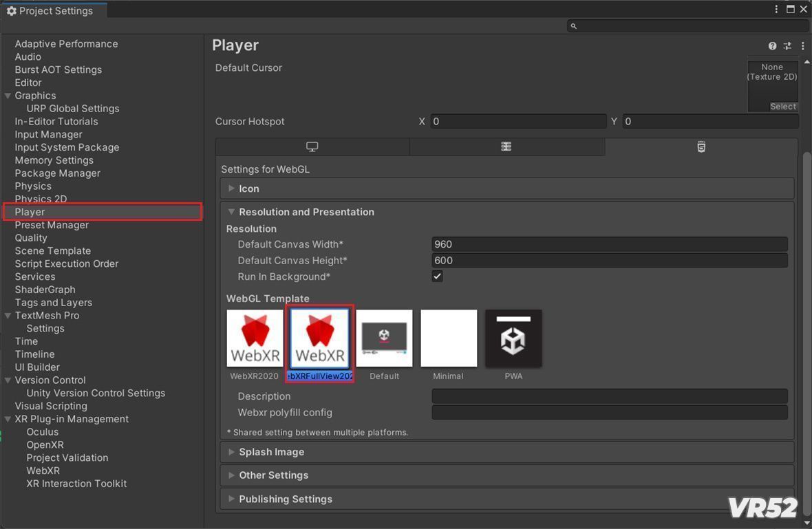Open the Player help documentation icon
Viewport: 812px width, 529px height.
(x=772, y=46)
